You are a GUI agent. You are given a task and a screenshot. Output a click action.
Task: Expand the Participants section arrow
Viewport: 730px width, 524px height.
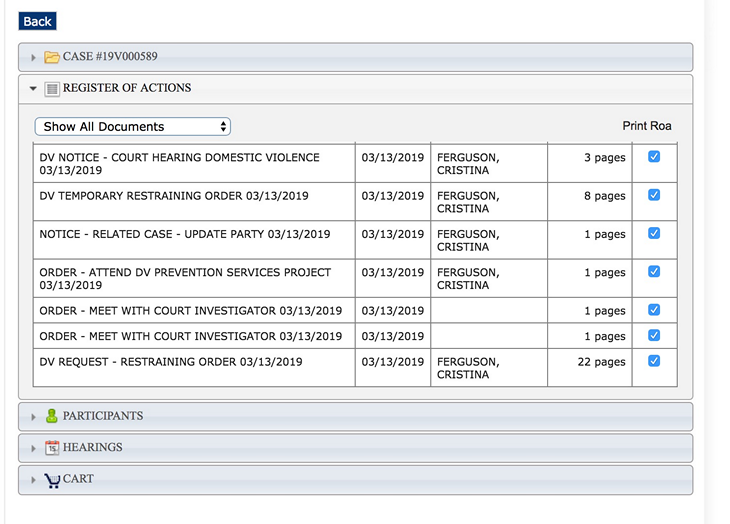click(33, 417)
